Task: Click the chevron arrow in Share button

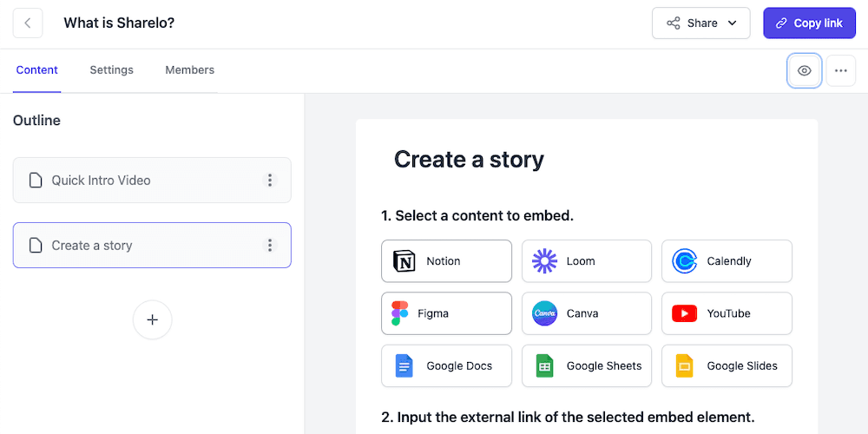Action: (x=732, y=23)
